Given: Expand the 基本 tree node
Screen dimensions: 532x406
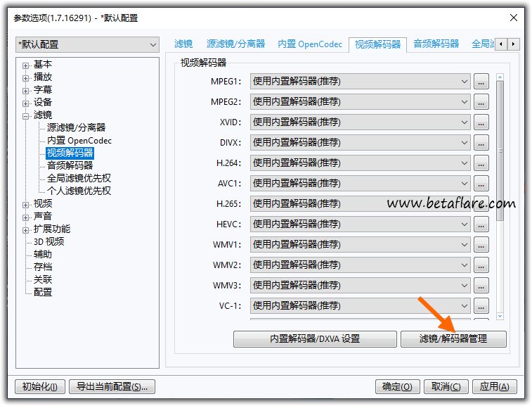Looking at the screenshot, I should [x=26, y=65].
